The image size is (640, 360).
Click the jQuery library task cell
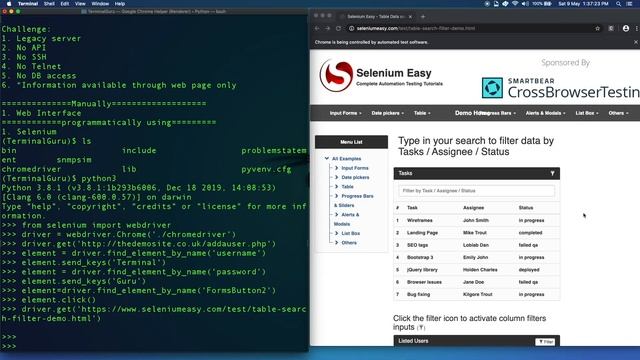point(422,270)
